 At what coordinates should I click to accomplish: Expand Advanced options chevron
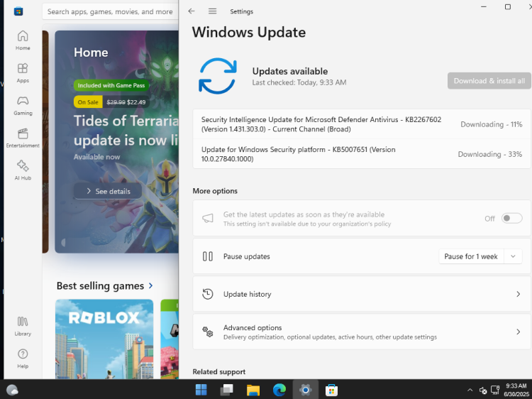click(518, 332)
